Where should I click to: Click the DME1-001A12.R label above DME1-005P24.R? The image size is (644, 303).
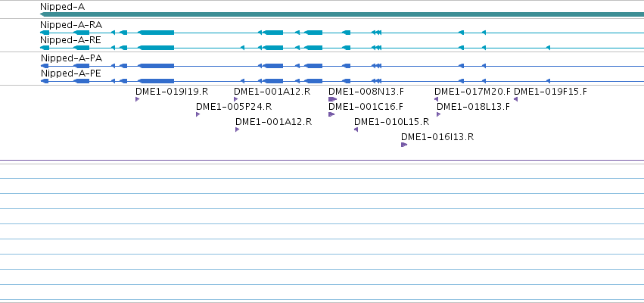[272, 91]
